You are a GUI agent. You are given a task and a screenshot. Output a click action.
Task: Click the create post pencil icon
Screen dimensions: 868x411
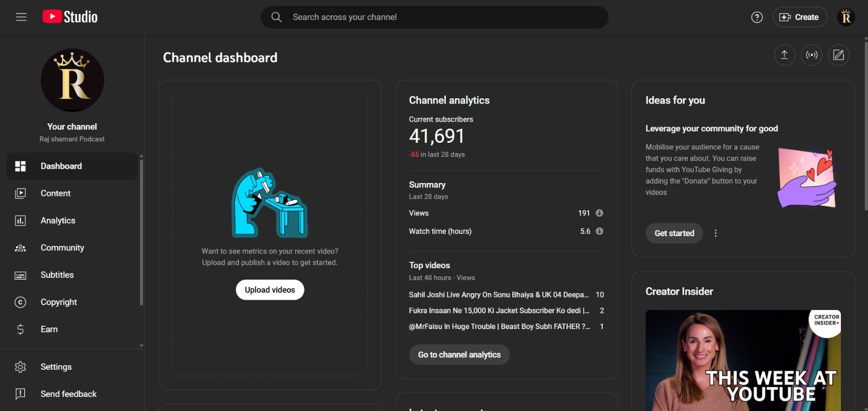839,55
